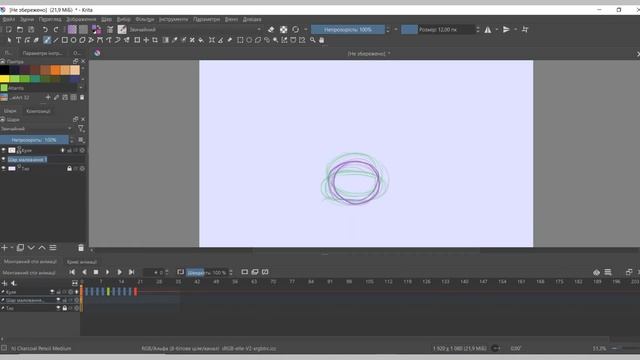Adjust the brush size stepper arrows

point(478,29)
